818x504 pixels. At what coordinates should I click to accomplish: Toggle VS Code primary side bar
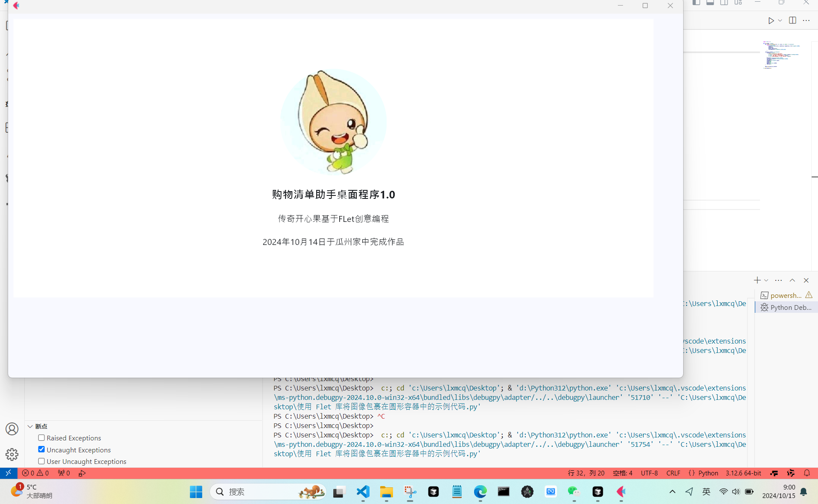(x=696, y=3)
